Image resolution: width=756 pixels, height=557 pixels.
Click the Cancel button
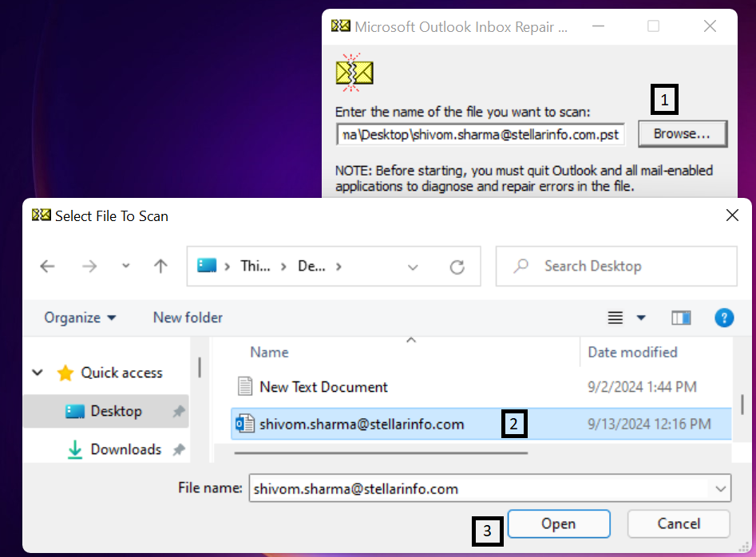(679, 523)
